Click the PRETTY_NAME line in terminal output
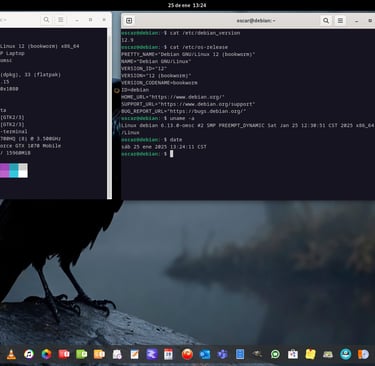 tap(188, 54)
